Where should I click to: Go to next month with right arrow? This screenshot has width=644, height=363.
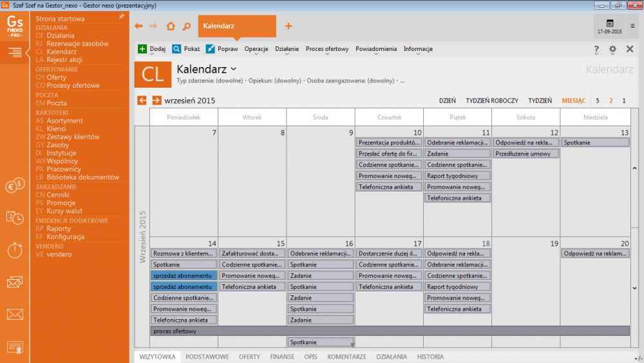(156, 101)
